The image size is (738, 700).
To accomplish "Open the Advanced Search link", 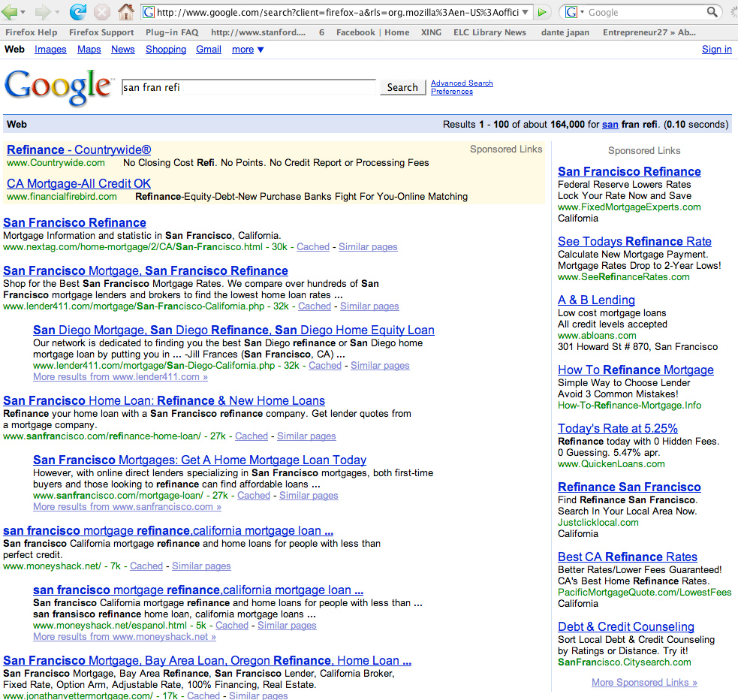I will click(x=462, y=83).
